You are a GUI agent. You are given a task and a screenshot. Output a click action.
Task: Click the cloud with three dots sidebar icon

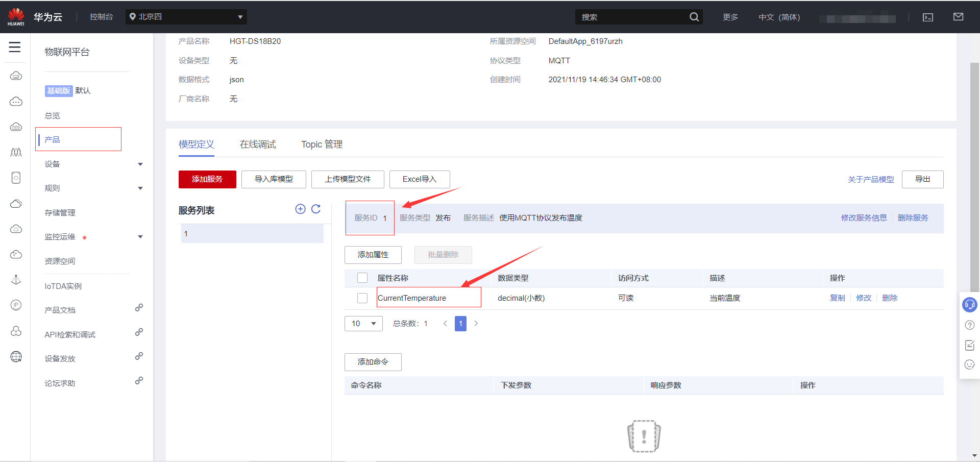pos(16,102)
